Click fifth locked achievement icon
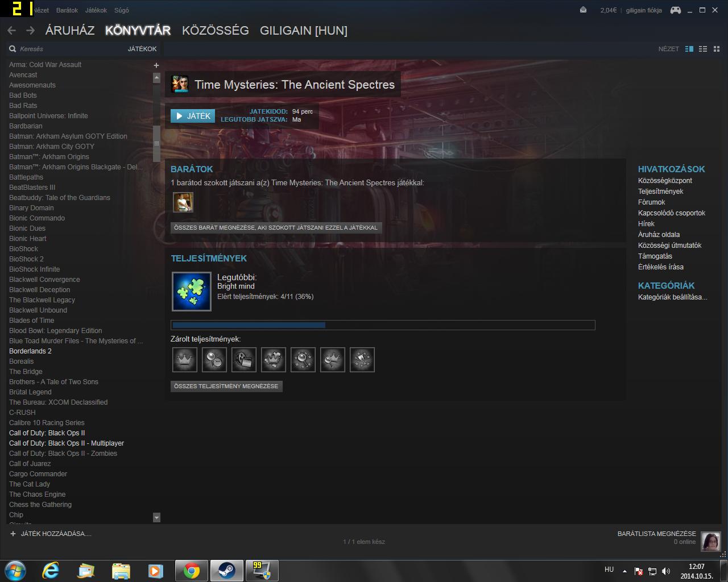This screenshot has width=728, height=582. 303,360
